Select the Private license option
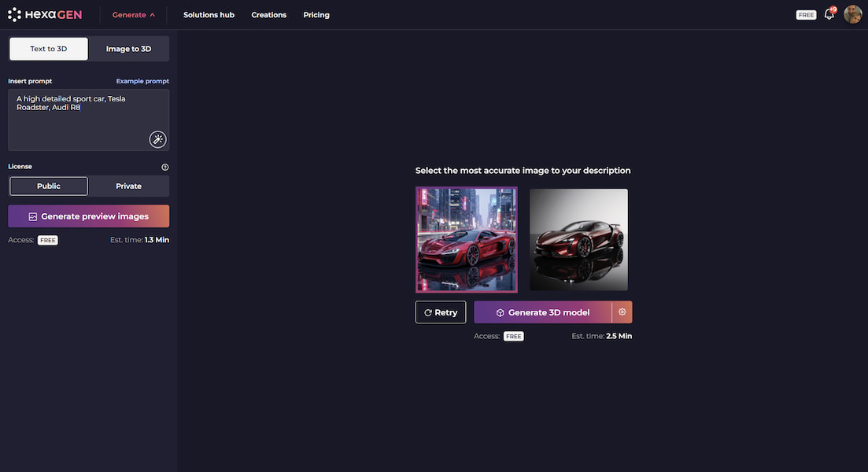 tap(128, 186)
